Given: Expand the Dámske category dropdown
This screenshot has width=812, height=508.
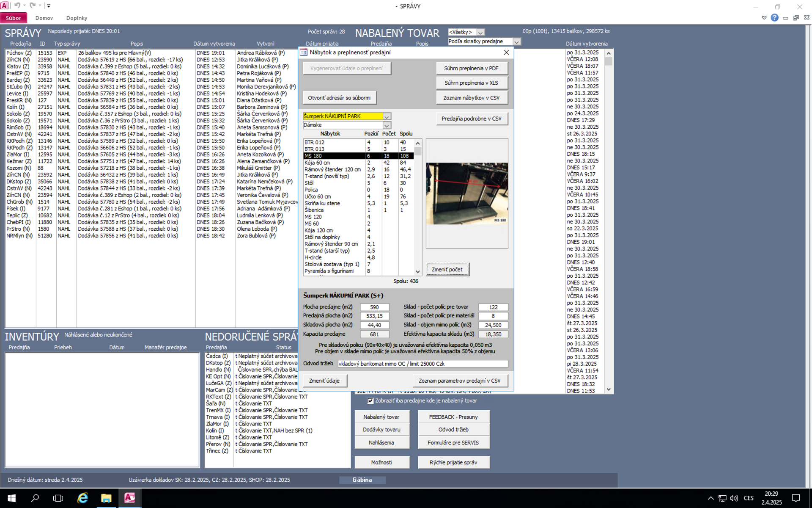Looking at the screenshot, I should coord(386,125).
